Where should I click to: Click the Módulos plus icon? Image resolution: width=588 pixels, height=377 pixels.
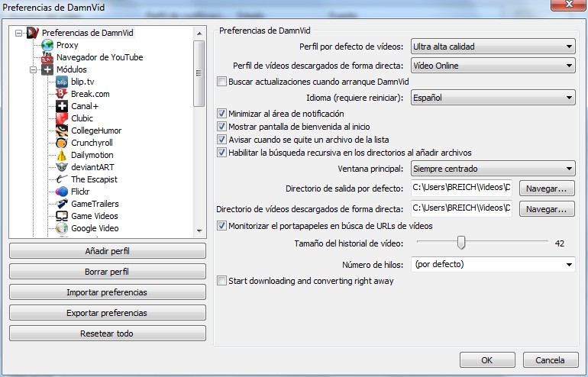pos(47,69)
